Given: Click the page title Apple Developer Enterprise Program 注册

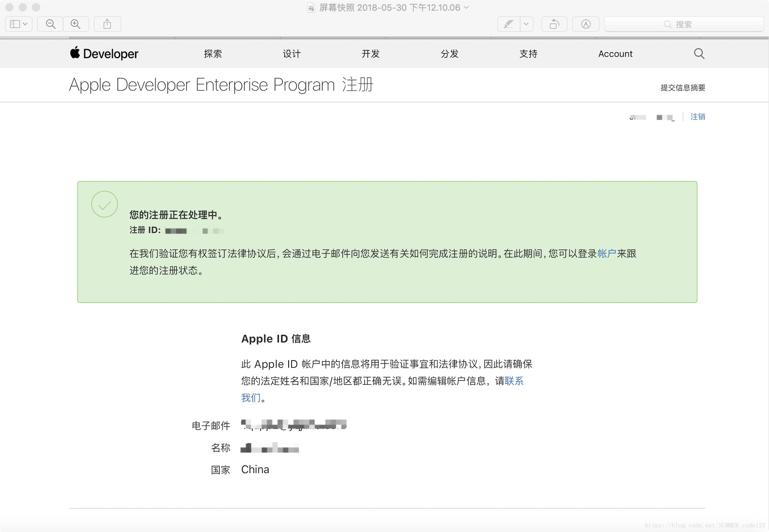Looking at the screenshot, I should [x=221, y=85].
